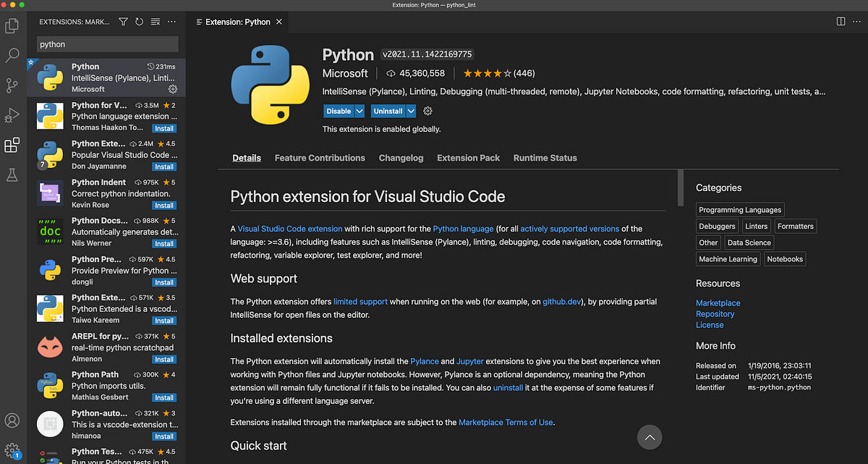Screen dimensions: 868x464
Task: Switch to the Changelog tab
Action: pyautogui.click(x=401, y=158)
